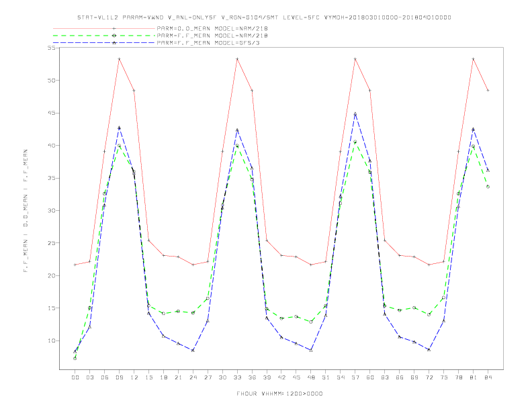Click the y-axis tick label 15
The image size is (532, 411).
pyautogui.click(x=51, y=308)
